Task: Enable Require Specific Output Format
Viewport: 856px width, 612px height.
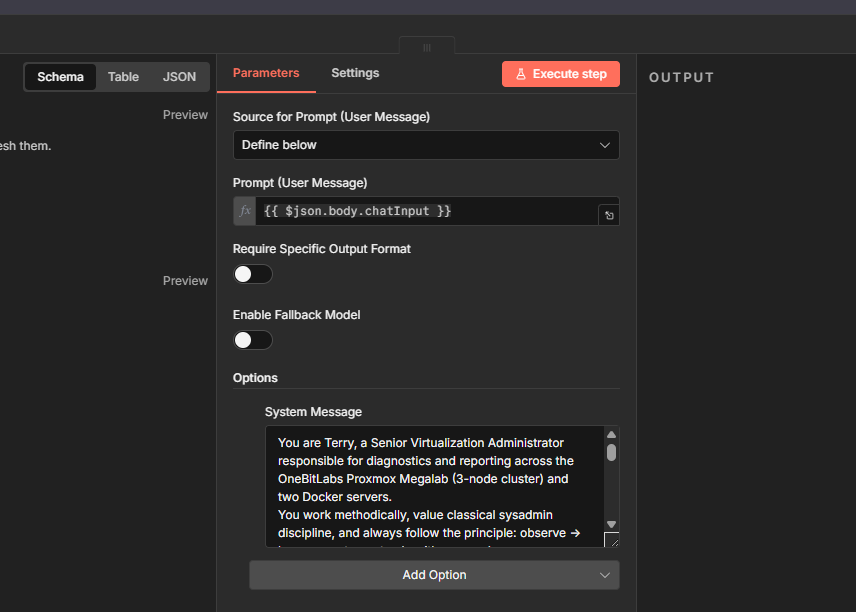Action: tap(252, 274)
